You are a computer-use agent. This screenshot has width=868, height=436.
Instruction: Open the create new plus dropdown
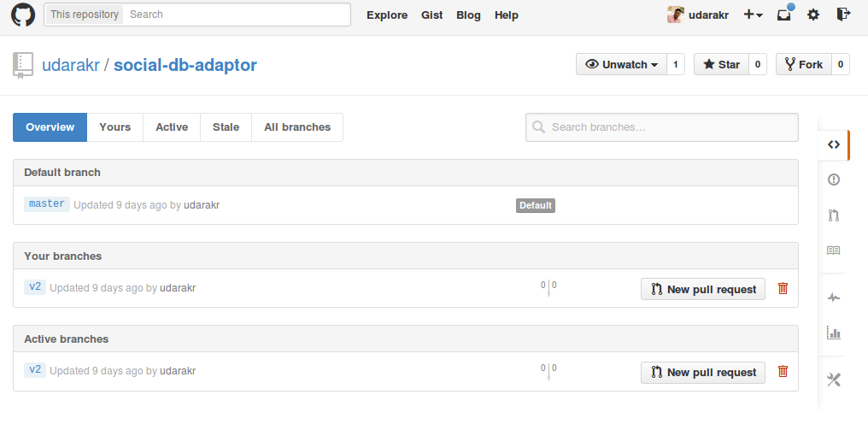pos(753,15)
